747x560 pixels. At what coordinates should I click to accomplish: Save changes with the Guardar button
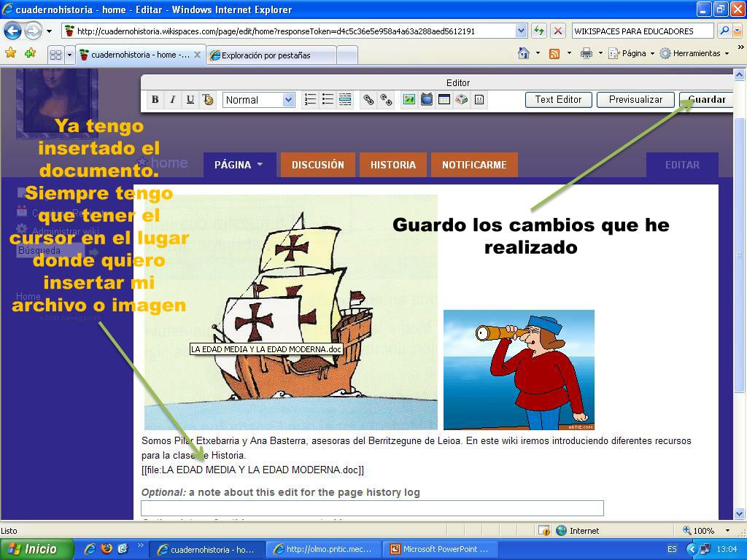point(706,99)
